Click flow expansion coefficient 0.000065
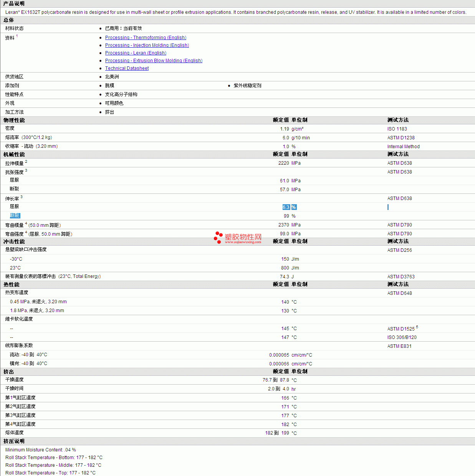 point(279,355)
